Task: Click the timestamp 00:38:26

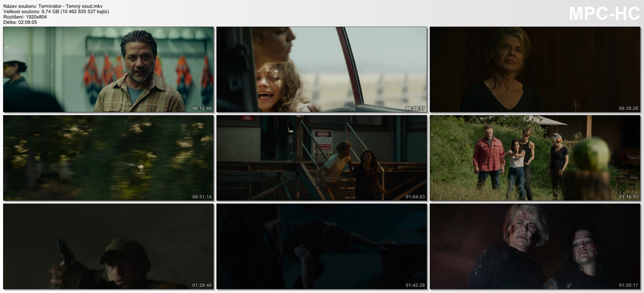Action: (628, 109)
